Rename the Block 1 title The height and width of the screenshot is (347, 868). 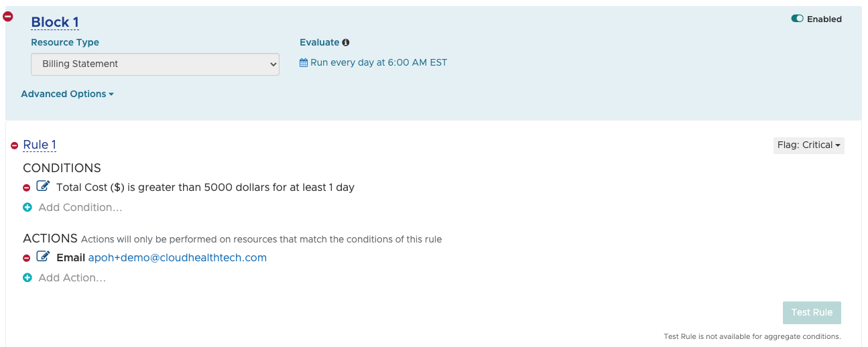click(x=55, y=22)
